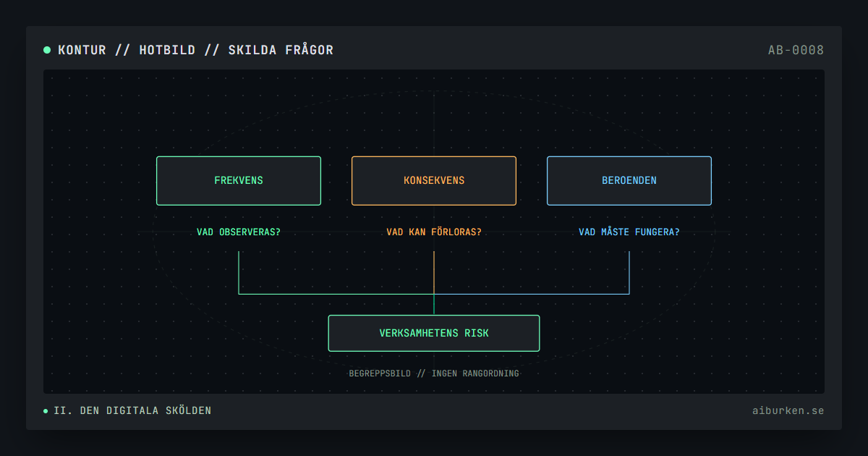Click the text VAD OBSERVERAS?
This screenshot has height=456, width=868.
pyautogui.click(x=239, y=232)
